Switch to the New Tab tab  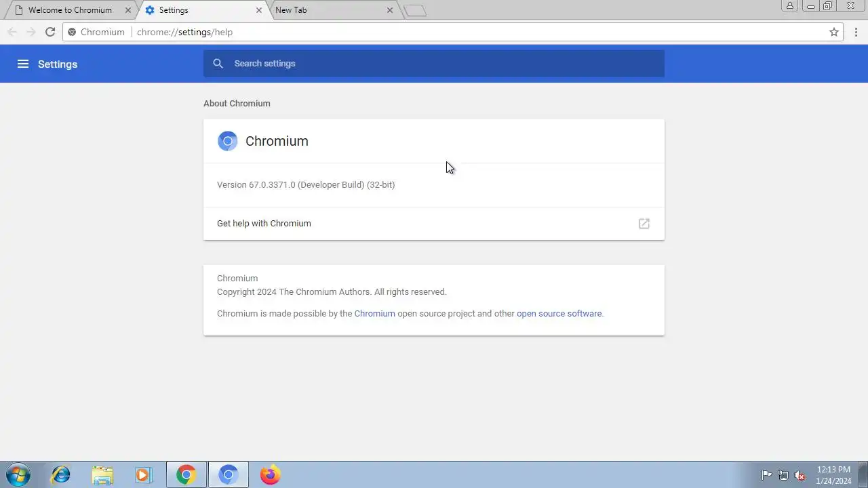coord(332,10)
